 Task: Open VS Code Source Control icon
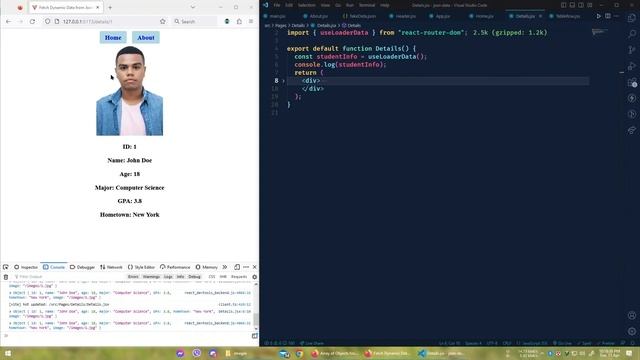[x=632, y=50]
